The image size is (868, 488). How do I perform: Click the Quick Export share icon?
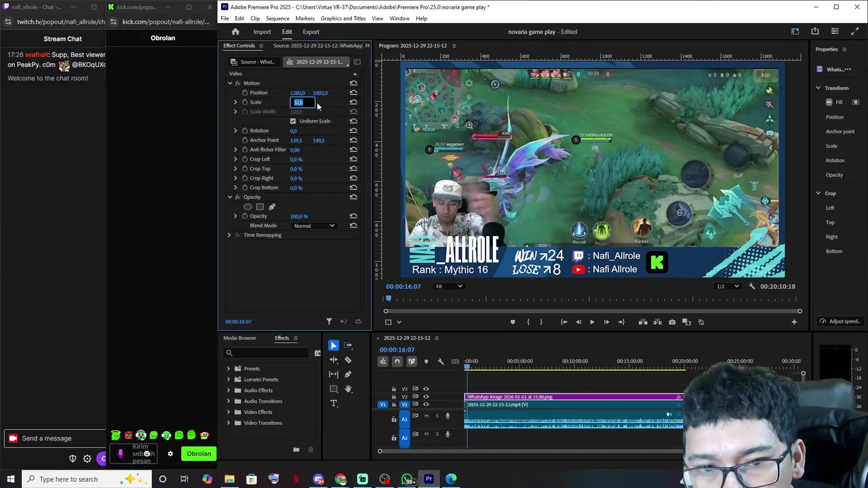pos(815,31)
